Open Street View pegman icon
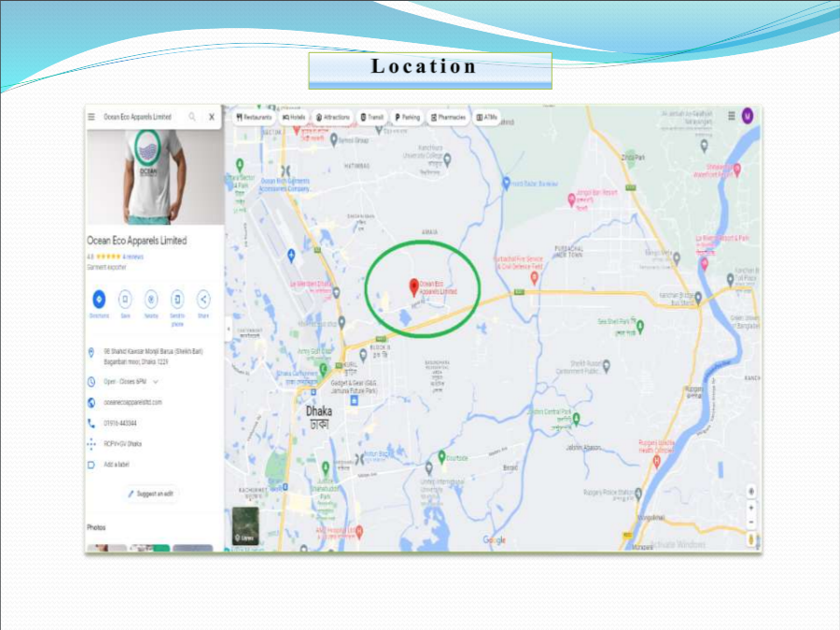 coord(751,539)
